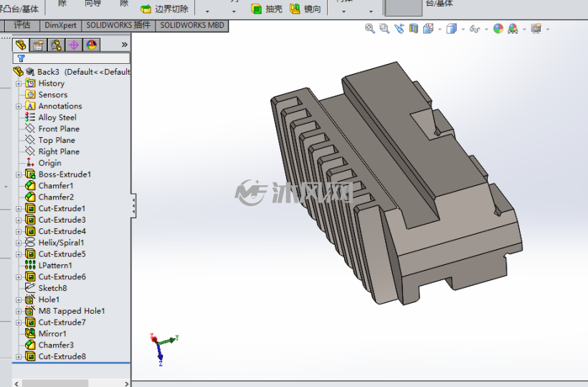This screenshot has width=588, height=387.
Task: Expand the manager tabs chevron
Action: click(x=125, y=45)
